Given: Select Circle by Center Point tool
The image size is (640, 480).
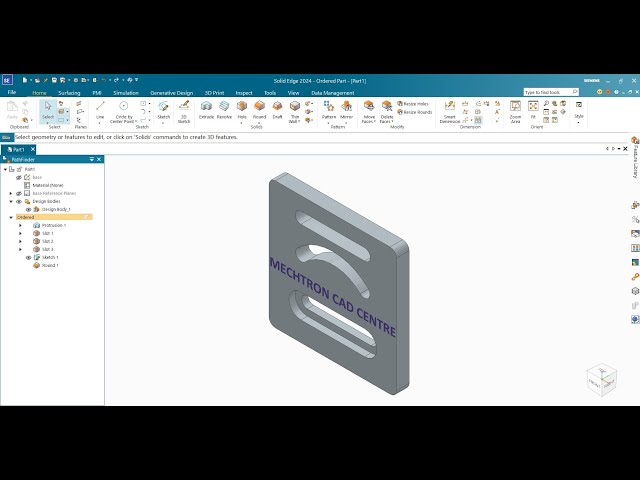Looking at the screenshot, I should (x=123, y=112).
